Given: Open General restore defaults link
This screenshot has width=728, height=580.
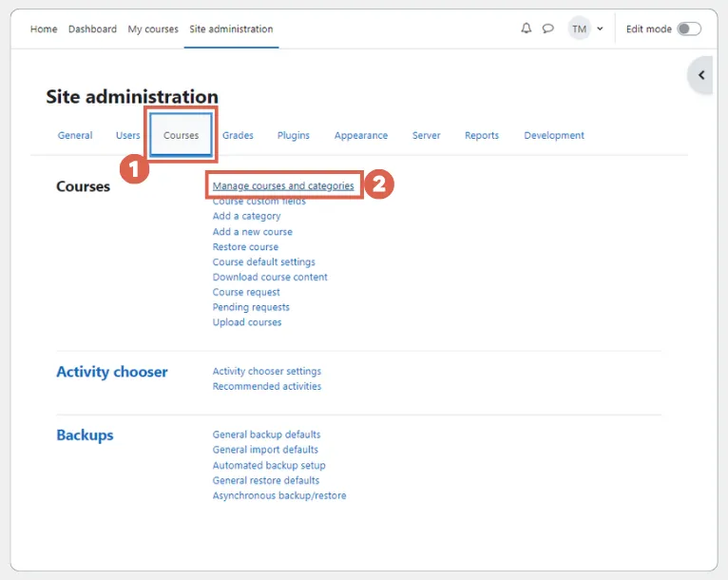Looking at the screenshot, I should point(266,480).
